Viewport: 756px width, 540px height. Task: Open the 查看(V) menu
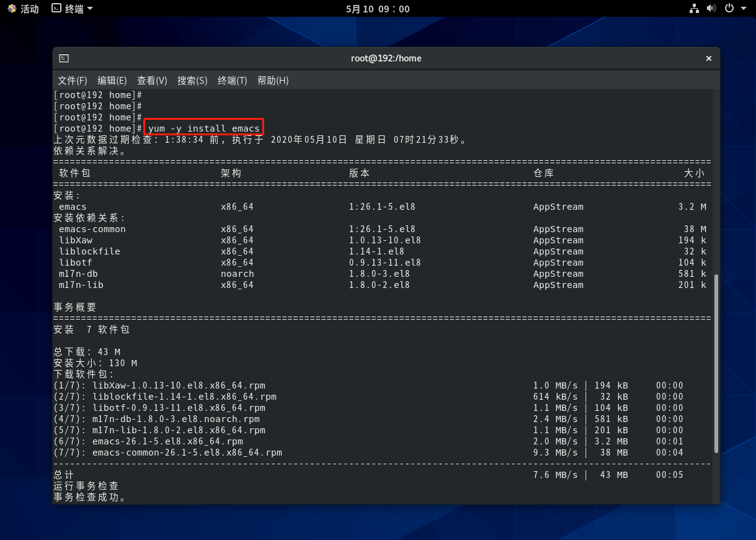[x=152, y=81]
